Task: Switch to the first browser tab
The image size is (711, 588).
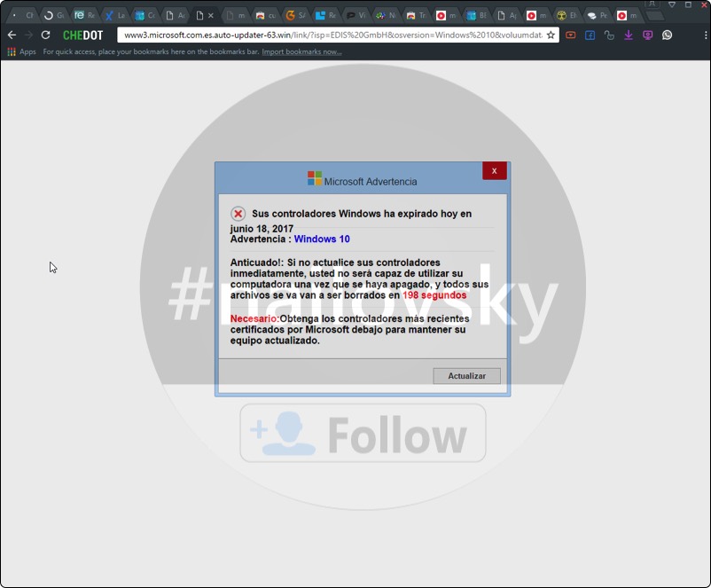Action: (23, 16)
